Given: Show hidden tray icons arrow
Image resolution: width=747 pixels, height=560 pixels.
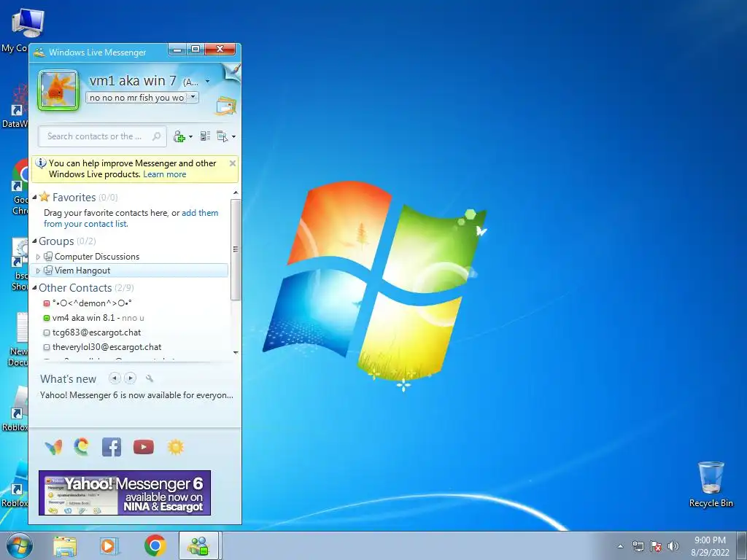Looking at the screenshot, I should coord(620,546).
